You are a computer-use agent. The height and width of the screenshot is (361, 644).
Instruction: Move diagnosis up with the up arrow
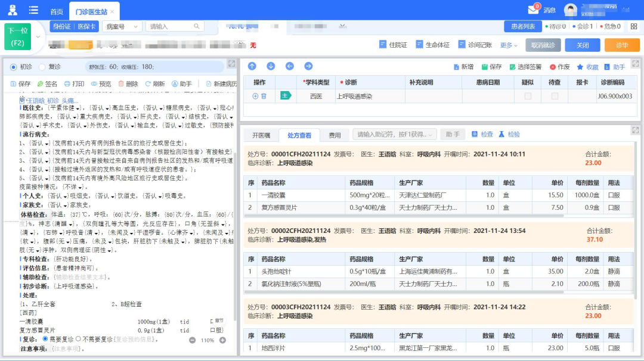(x=252, y=66)
